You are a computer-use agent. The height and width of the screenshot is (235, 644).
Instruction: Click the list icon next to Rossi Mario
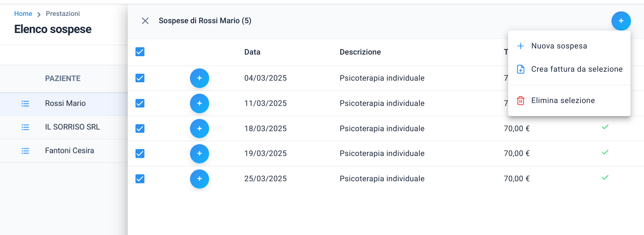25,104
